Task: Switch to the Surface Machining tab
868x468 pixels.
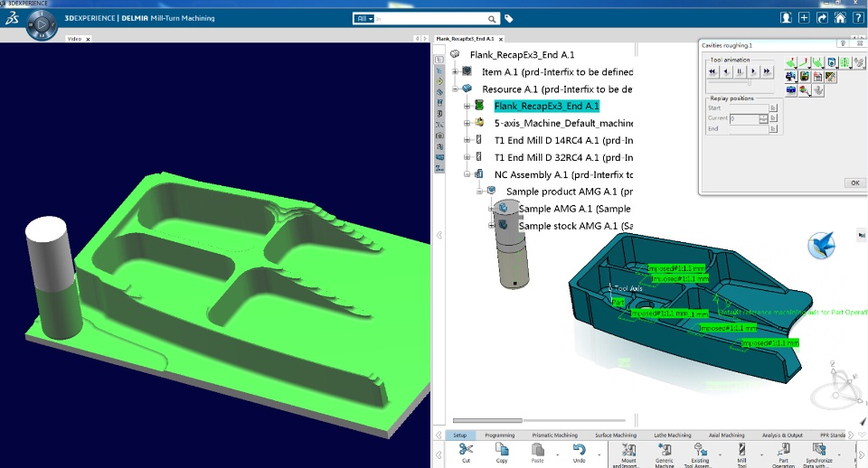Action: [616, 435]
